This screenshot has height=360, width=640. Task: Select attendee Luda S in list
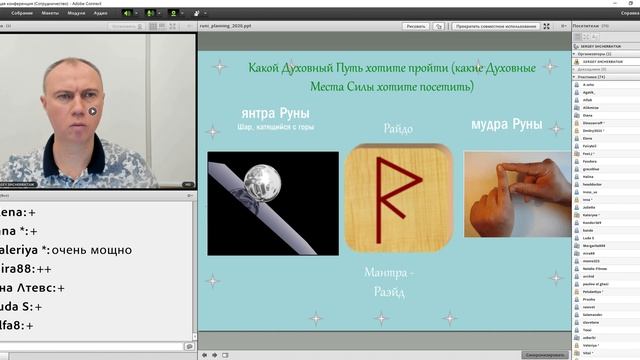click(x=606, y=238)
